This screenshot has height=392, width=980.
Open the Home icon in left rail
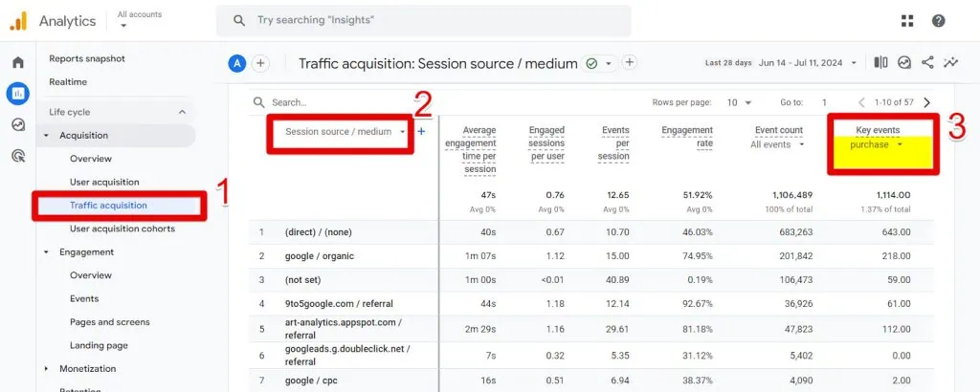click(18, 62)
